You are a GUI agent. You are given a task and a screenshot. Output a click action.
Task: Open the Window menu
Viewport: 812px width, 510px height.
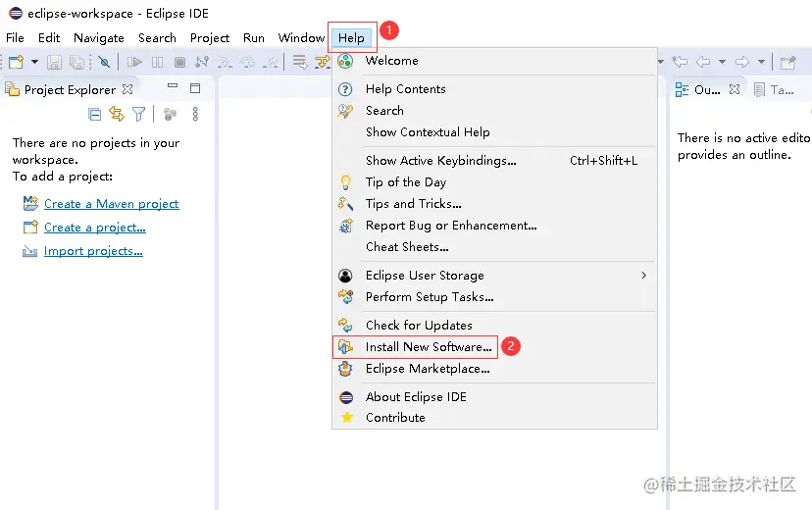pos(301,38)
